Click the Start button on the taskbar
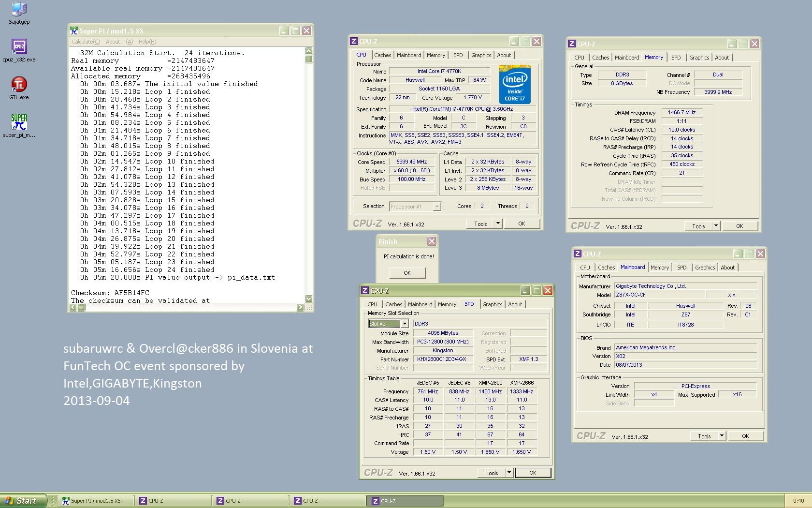The height and width of the screenshot is (508, 812). 24,501
